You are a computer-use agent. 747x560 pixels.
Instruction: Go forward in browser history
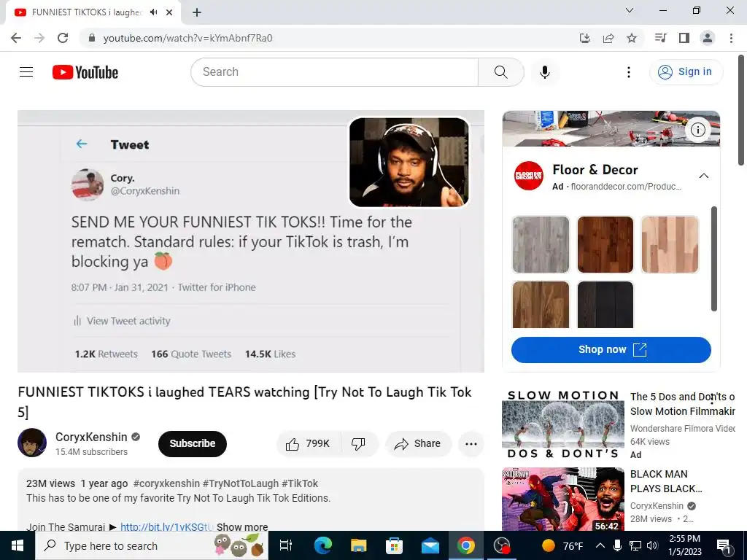point(39,38)
